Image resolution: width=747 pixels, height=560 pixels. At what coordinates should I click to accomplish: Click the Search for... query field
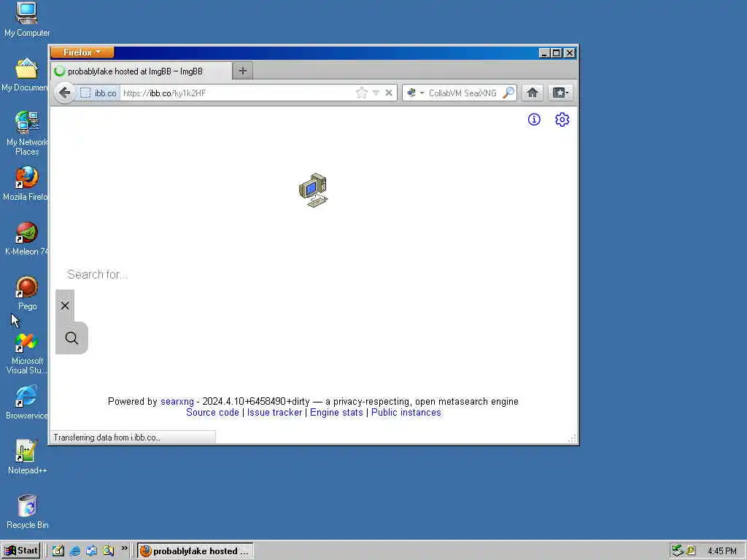pos(314,274)
